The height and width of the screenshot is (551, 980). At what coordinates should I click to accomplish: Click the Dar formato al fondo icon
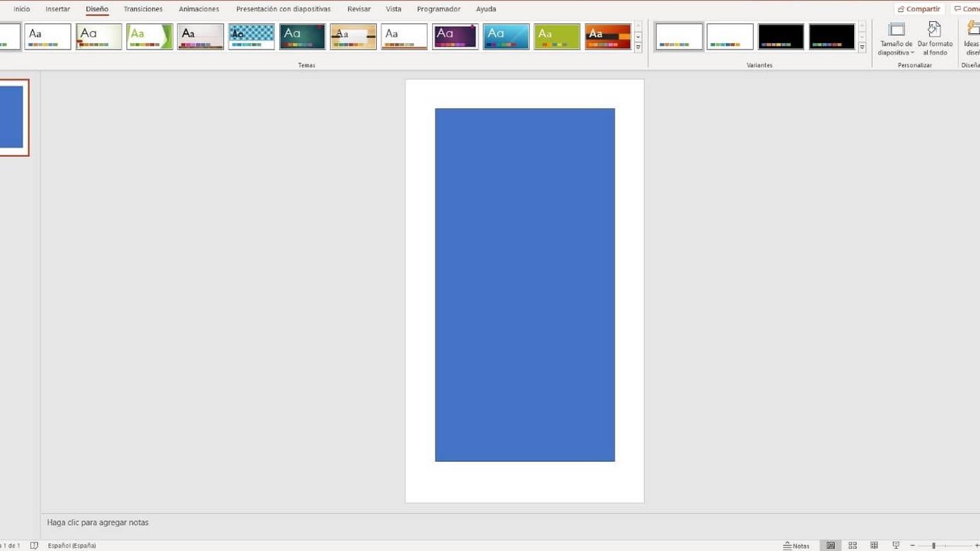[x=934, y=30]
